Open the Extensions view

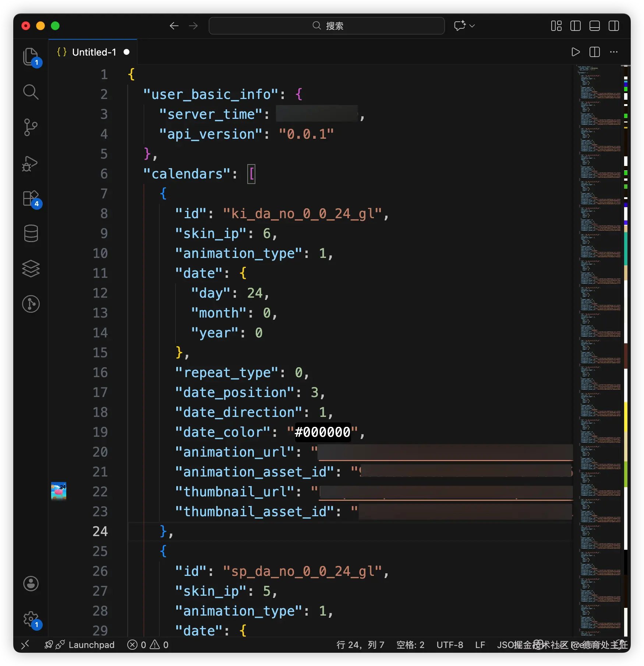pos(31,199)
